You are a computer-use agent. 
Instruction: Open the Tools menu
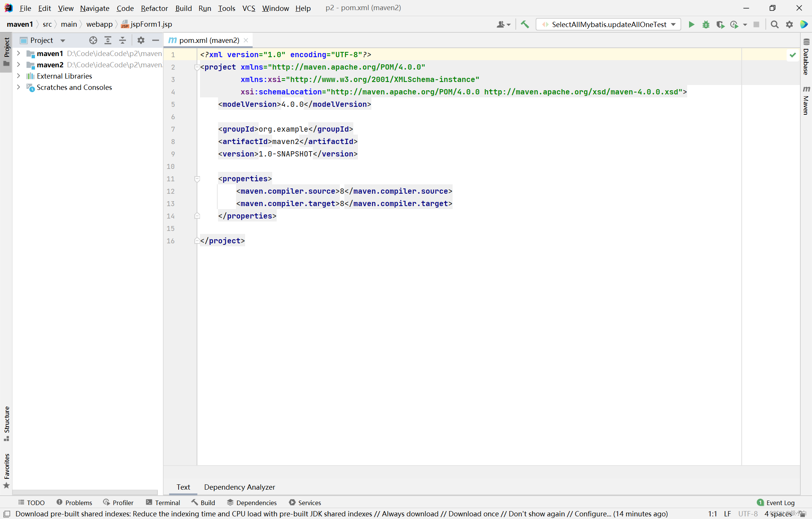(x=226, y=8)
